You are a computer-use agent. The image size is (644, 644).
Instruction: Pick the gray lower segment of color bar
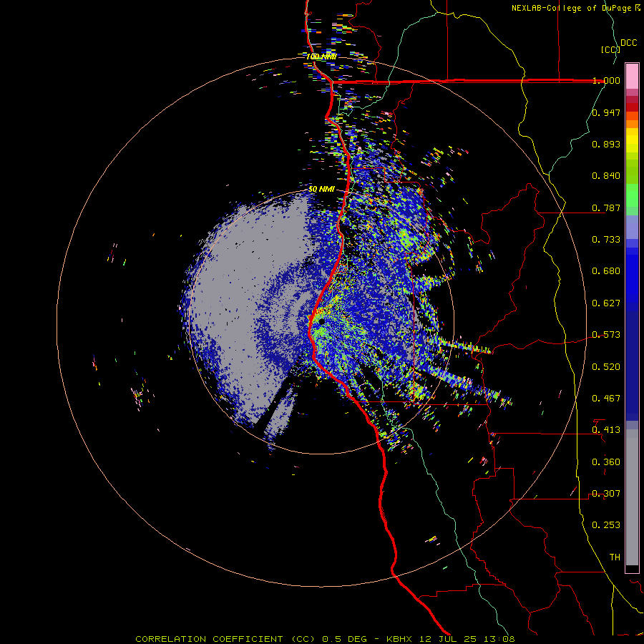pyautogui.click(x=632, y=497)
